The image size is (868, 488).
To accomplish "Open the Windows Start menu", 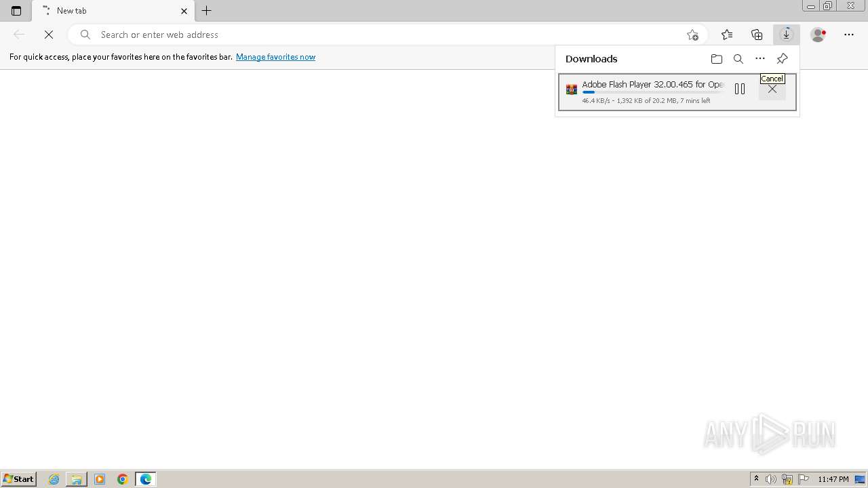I will [19, 479].
